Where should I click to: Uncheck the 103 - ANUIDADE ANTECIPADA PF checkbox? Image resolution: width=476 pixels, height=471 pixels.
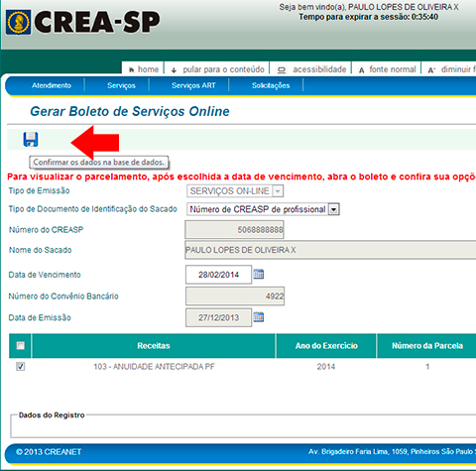point(21,366)
